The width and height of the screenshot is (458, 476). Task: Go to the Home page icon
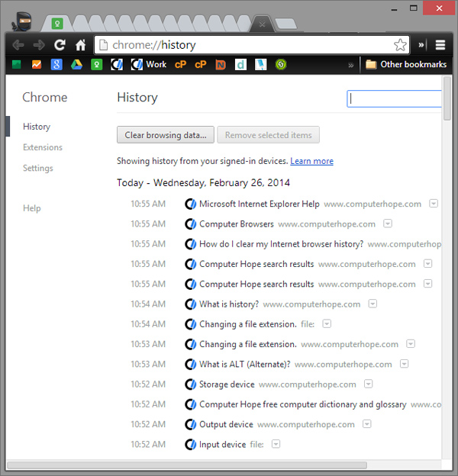coord(80,45)
